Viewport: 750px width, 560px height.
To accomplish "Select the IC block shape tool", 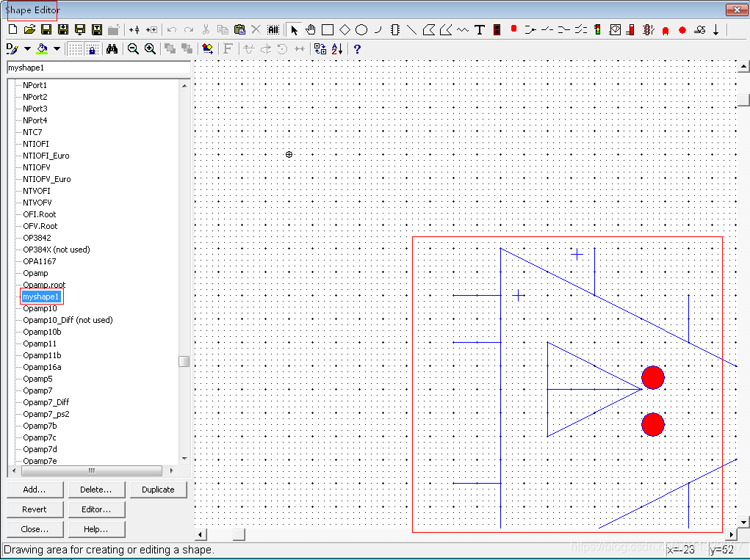I will (395, 29).
